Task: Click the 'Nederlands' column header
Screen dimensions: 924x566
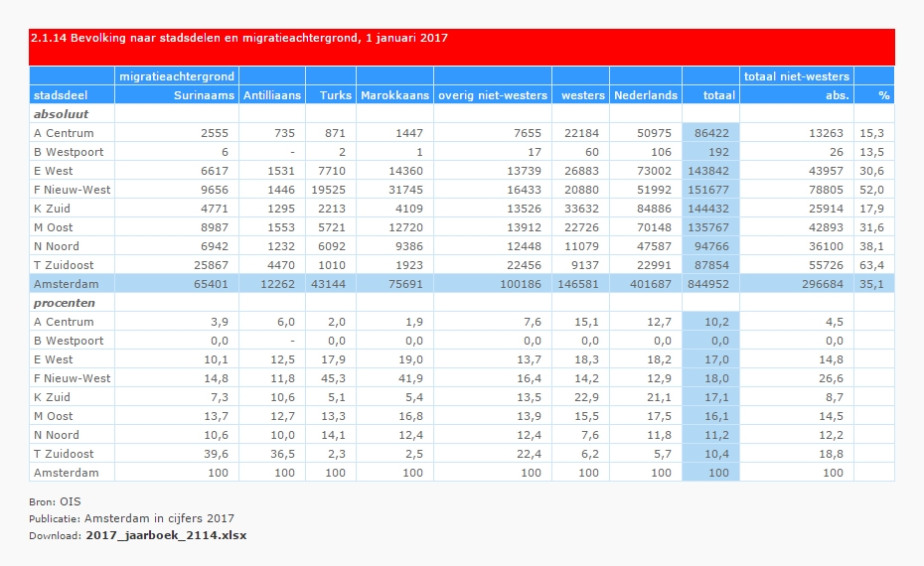Action: [646, 95]
